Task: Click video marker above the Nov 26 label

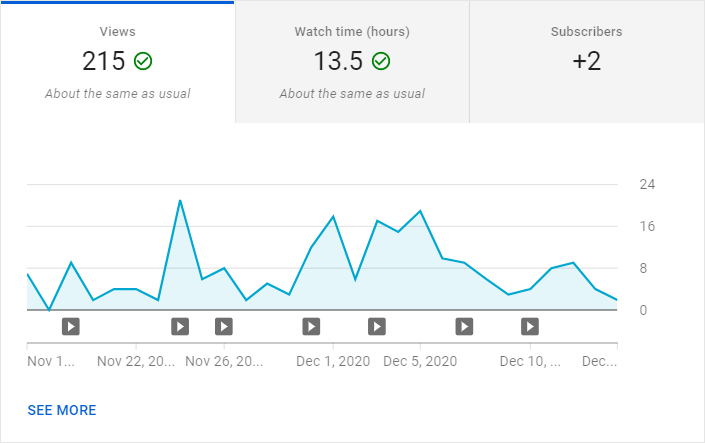Action: point(224,327)
